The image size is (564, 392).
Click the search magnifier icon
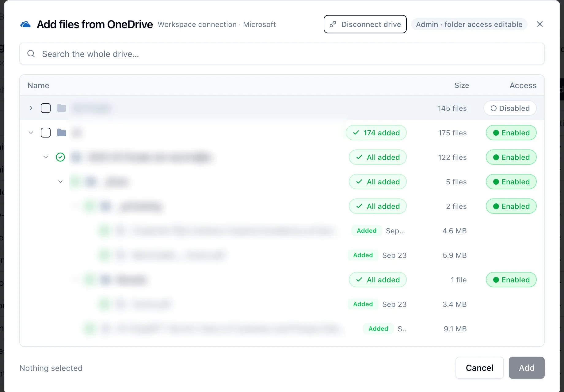(x=31, y=54)
